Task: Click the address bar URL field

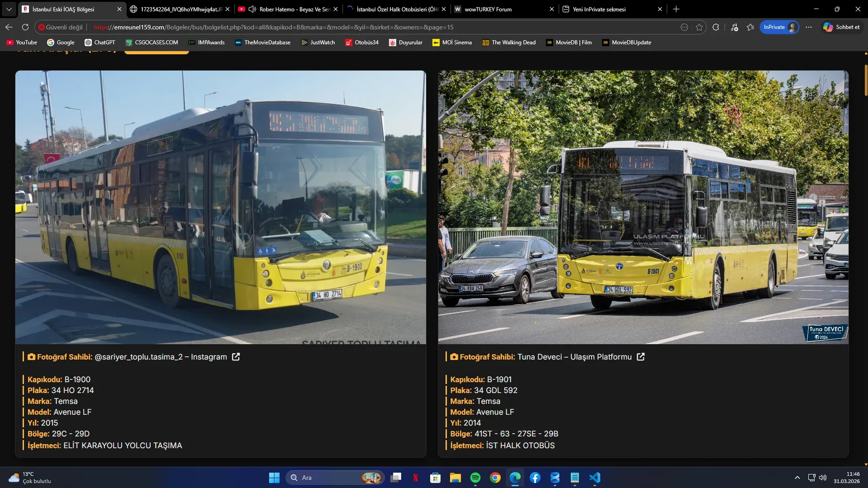Action: pos(333,27)
